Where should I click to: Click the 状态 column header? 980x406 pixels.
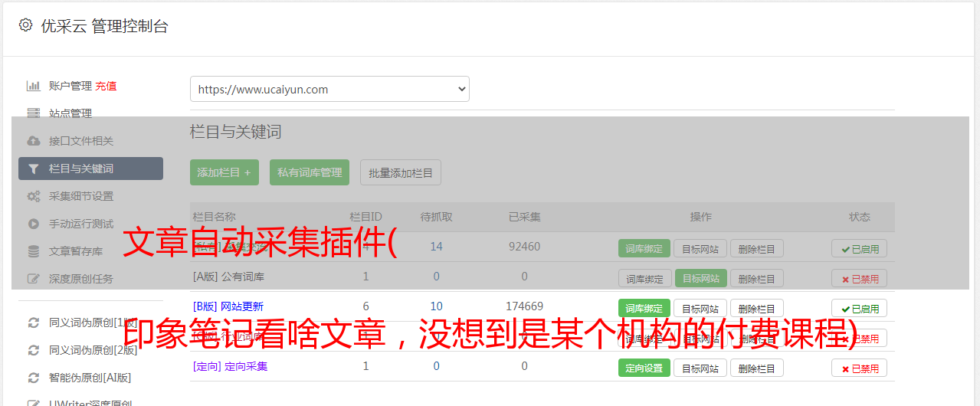point(860,217)
